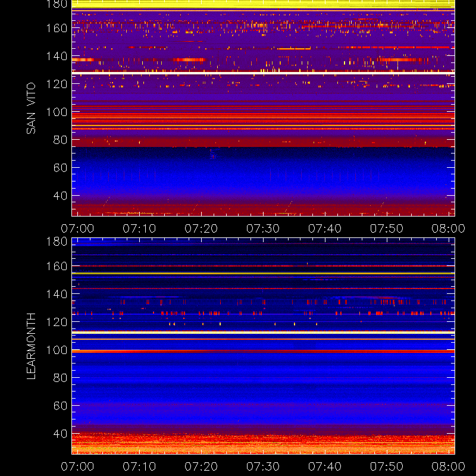
Task: Select the 160 label on San Vito axis
Action: point(57,28)
